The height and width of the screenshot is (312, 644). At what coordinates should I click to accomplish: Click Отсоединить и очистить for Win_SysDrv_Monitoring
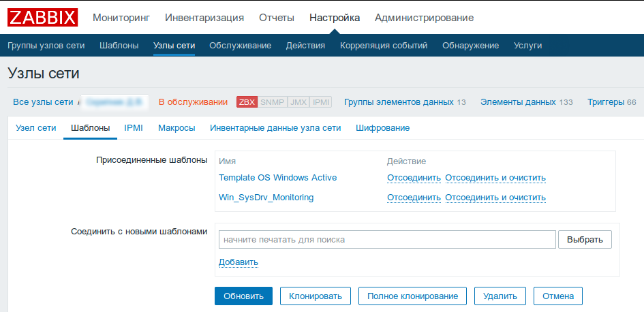pos(495,198)
